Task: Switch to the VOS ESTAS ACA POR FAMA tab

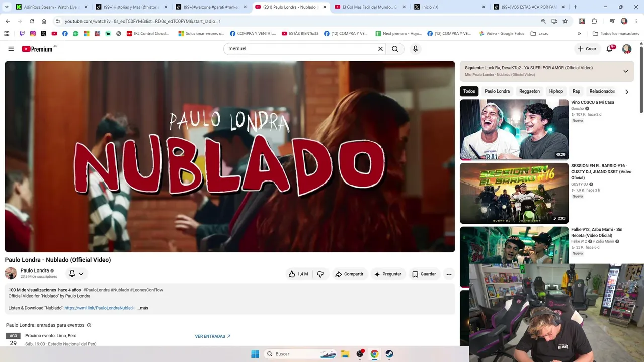Action: [530, 7]
